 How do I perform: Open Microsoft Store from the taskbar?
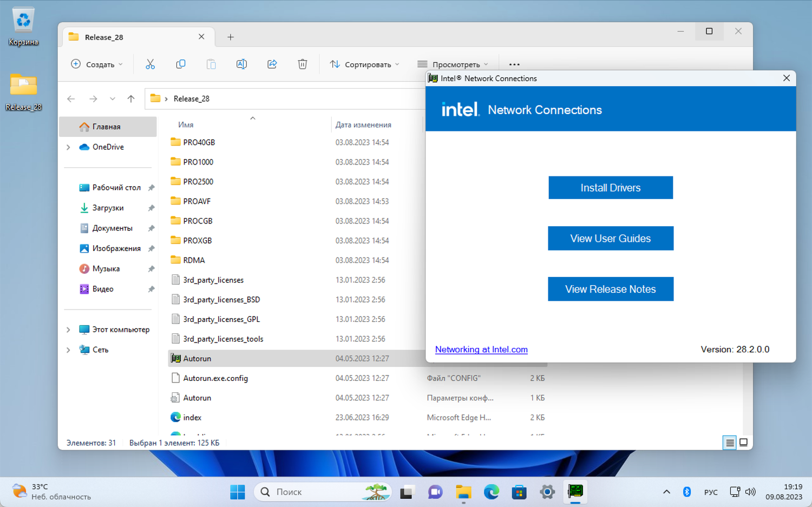pyautogui.click(x=519, y=492)
